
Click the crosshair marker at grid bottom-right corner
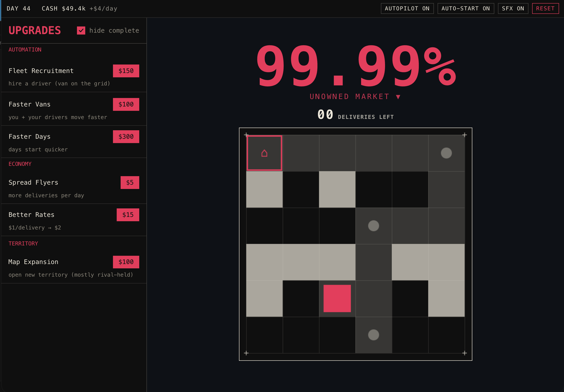tap(464, 353)
